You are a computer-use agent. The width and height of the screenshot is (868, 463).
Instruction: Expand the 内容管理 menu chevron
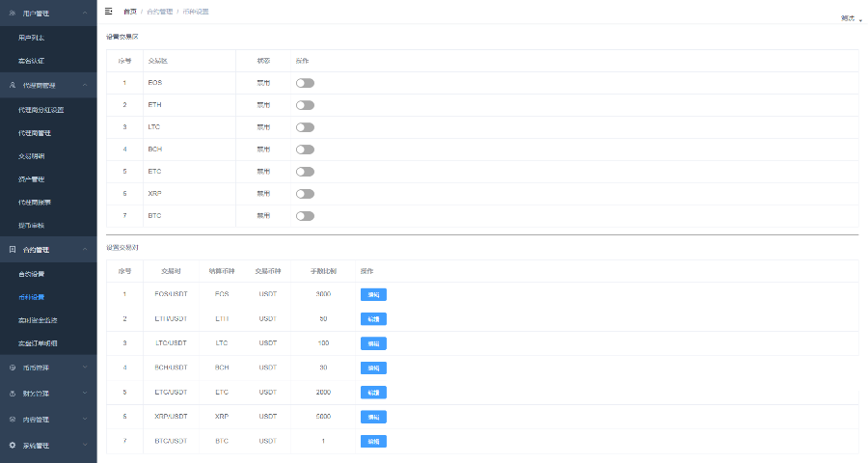click(85, 420)
